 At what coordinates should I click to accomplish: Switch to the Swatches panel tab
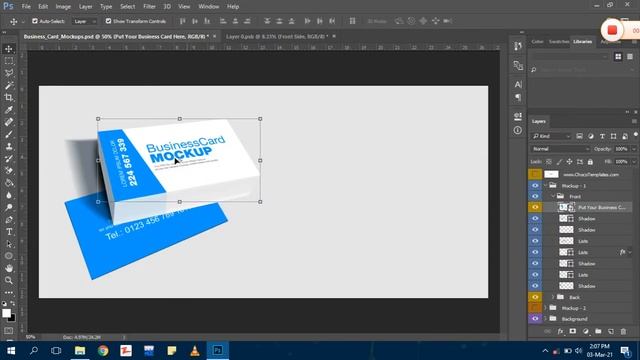(x=558, y=42)
